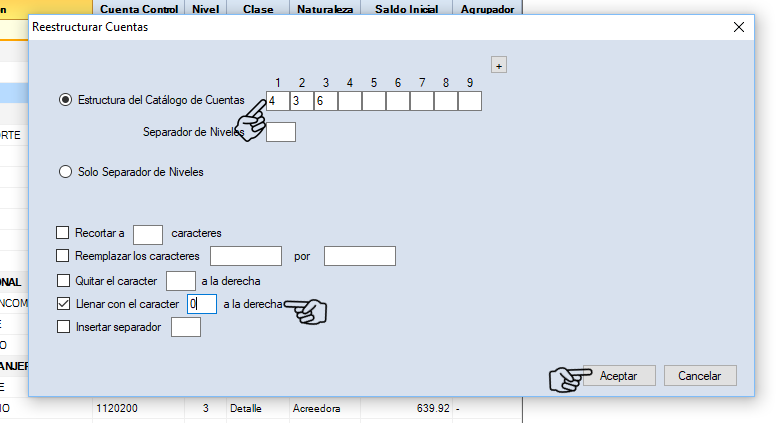This screenshot has width=781, height=423.
Task: Click the Saldo Inicial column header
Action: pyautogui.click(x=406, y=9)
